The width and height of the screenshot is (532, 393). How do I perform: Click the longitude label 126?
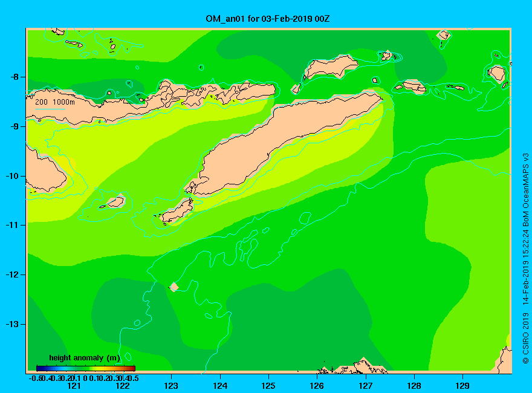(x=317, y=386)
